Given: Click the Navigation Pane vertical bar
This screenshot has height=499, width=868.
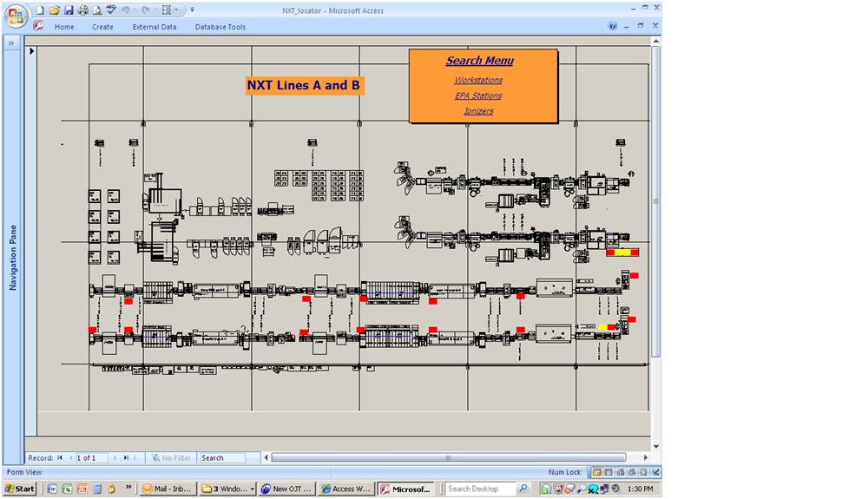Looking at the screenshot, I should (13, 257).
